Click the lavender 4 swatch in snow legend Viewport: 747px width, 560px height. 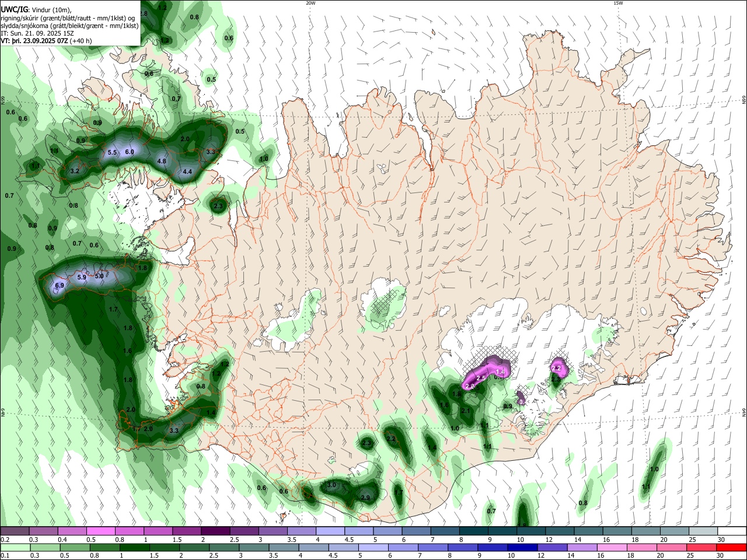[x=330, y=531]
